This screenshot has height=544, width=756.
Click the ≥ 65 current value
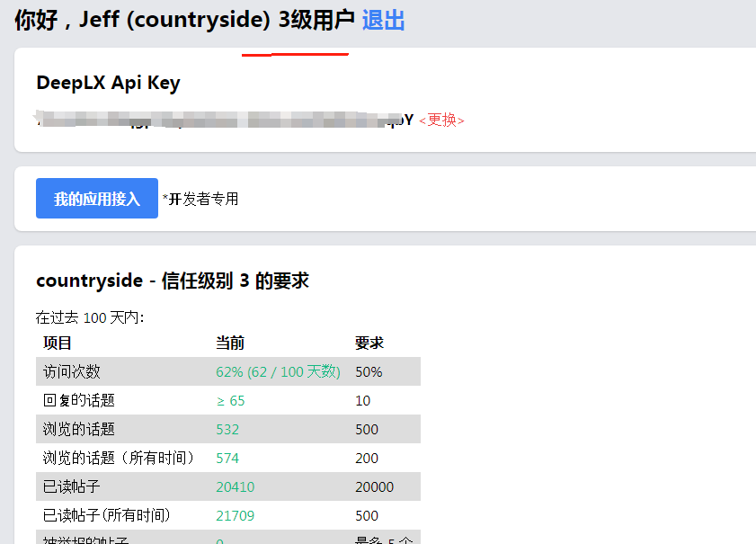tap(230, 400)
